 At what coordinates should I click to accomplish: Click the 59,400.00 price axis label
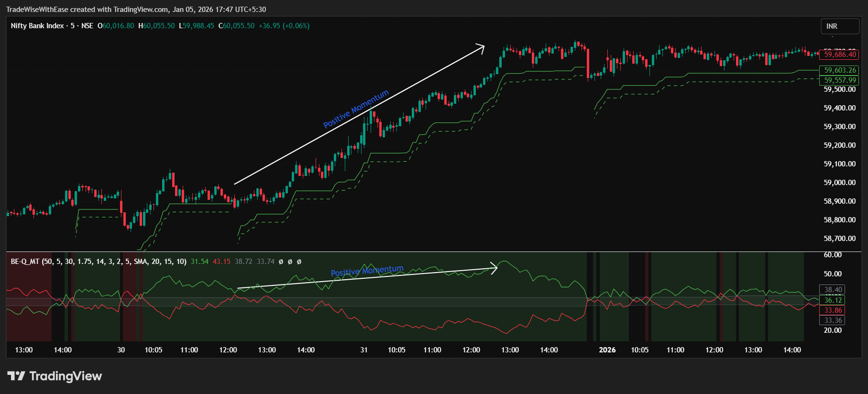point(840,108)
